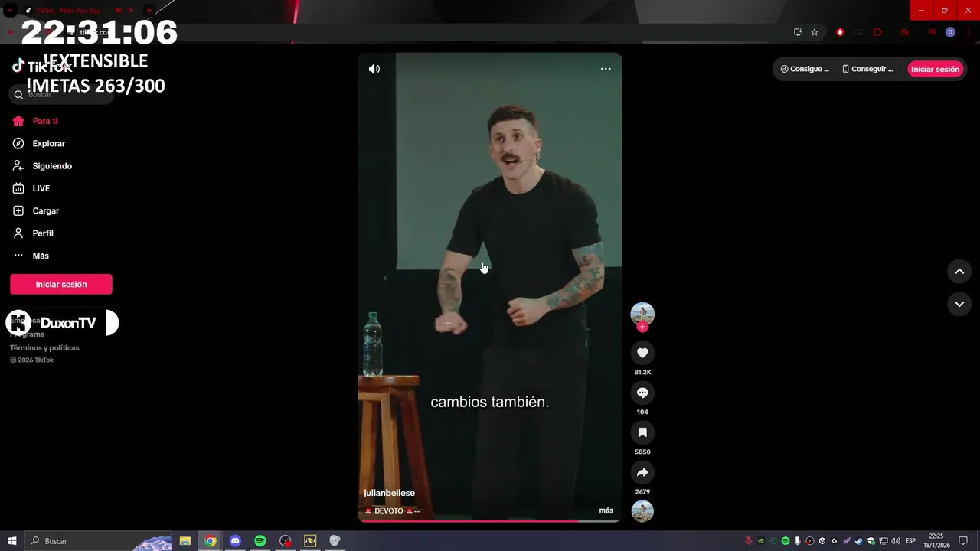Open the media control icon in Chrome toolbar
The image size is (980, 551).
[932, 32]
